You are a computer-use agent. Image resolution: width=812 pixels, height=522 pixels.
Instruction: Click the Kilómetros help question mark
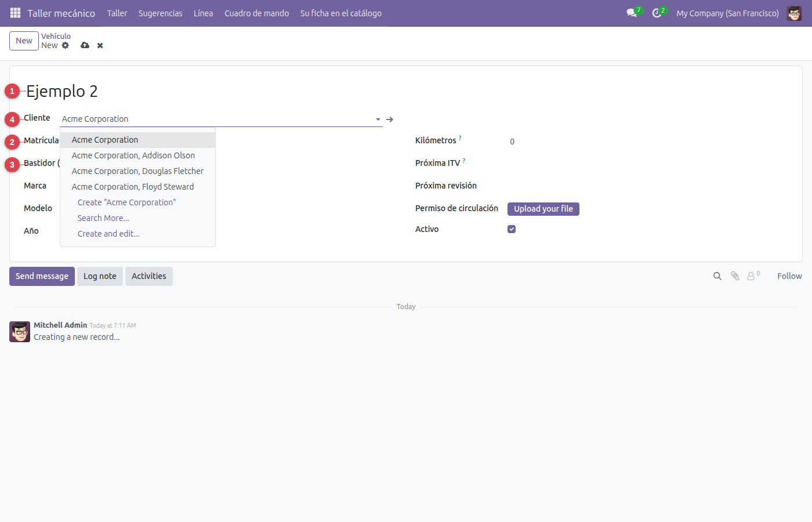click(x=460, y=138)
